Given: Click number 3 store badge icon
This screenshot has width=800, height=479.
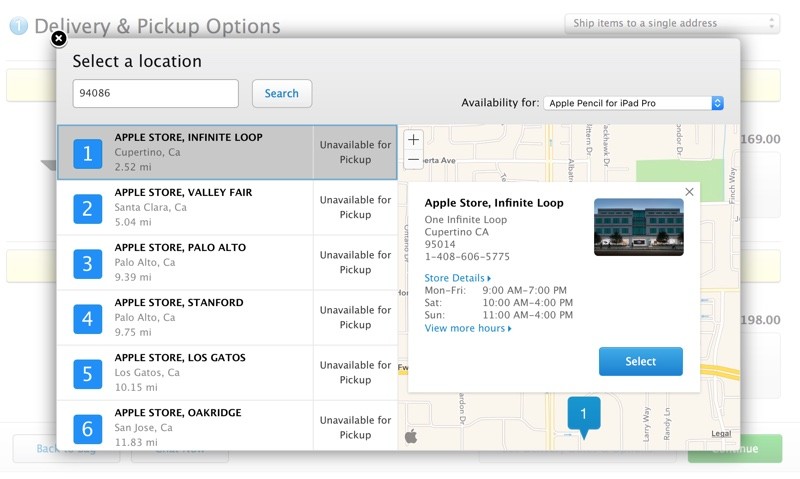Looking at the screenshot, I should point(88,264).
